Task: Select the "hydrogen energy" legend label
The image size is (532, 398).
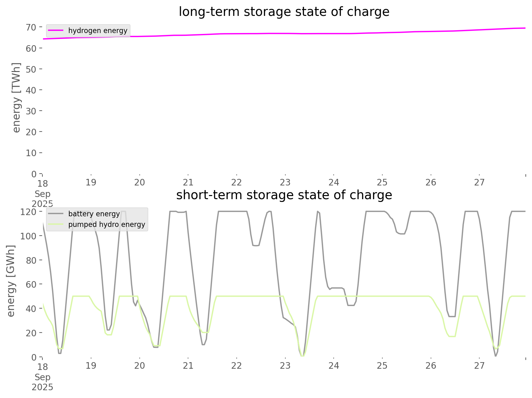Action: 98,31
